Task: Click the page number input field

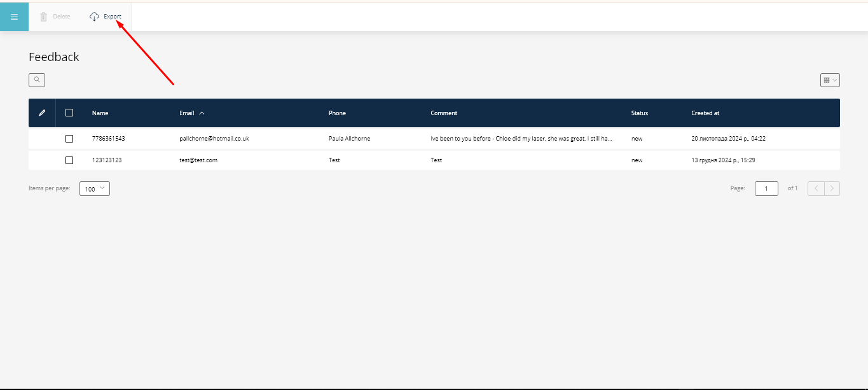Action: tap(766, 189)
